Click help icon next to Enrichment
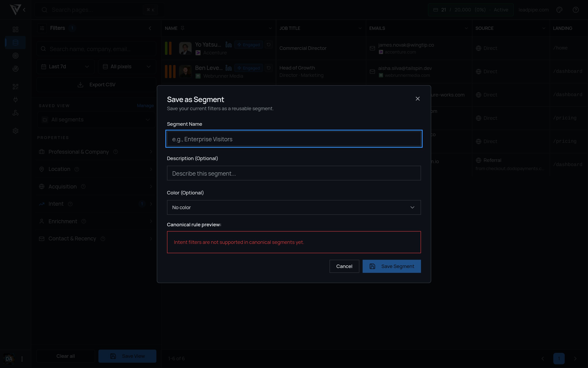Screen dimensions: 588x368 point(84,221)
